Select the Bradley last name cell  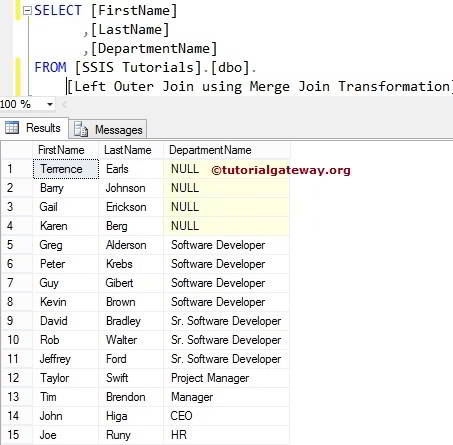tap(131, 321)
